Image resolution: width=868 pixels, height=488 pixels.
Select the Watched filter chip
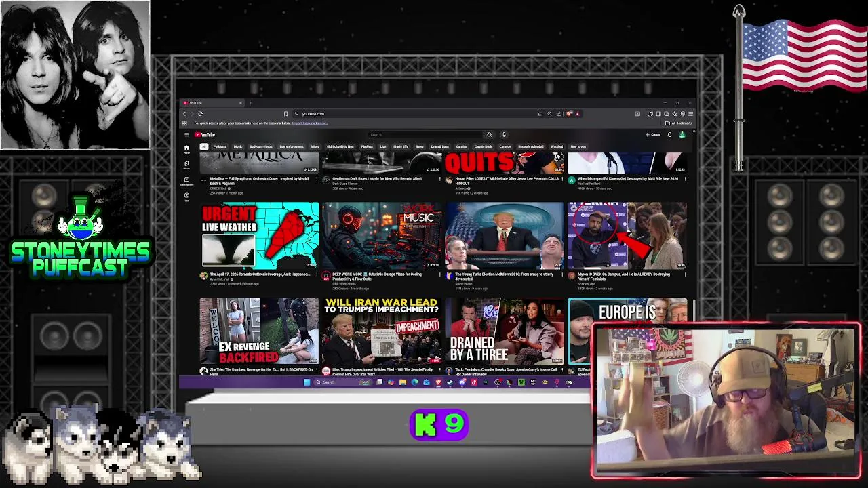click(x=557, y=146)
